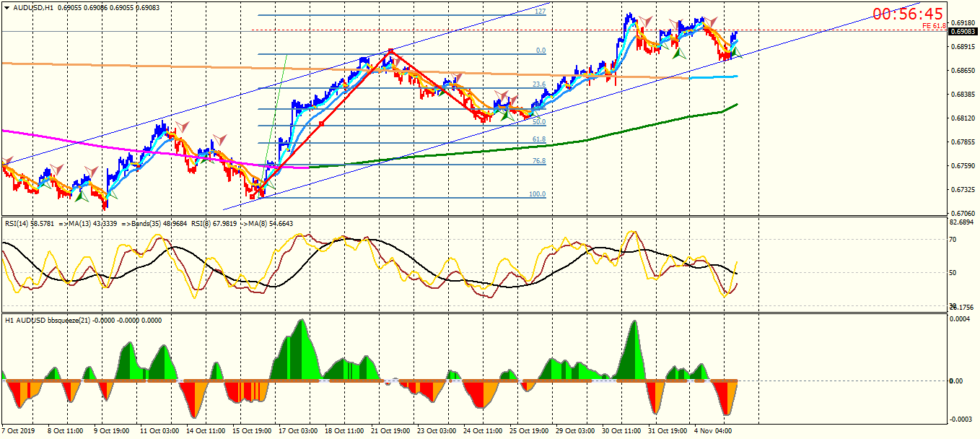
Task: Click the Fibonacci 23.6 level label
Action: click(538, 84)
